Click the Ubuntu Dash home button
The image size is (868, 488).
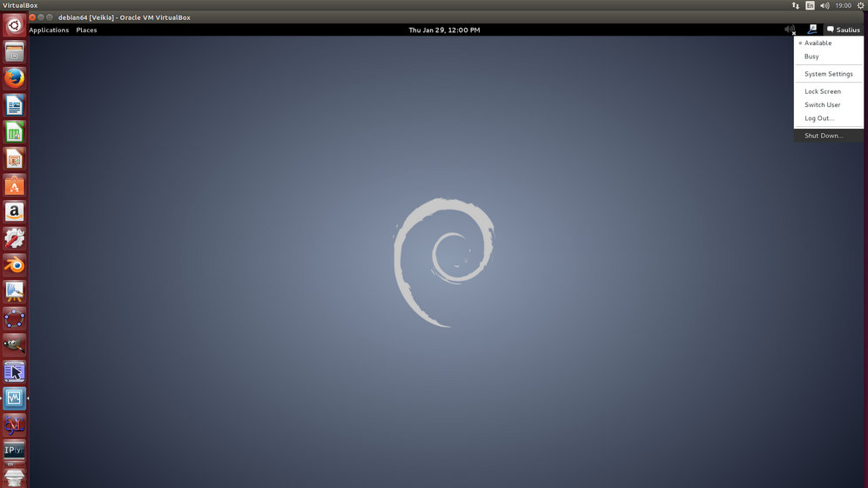14,25
